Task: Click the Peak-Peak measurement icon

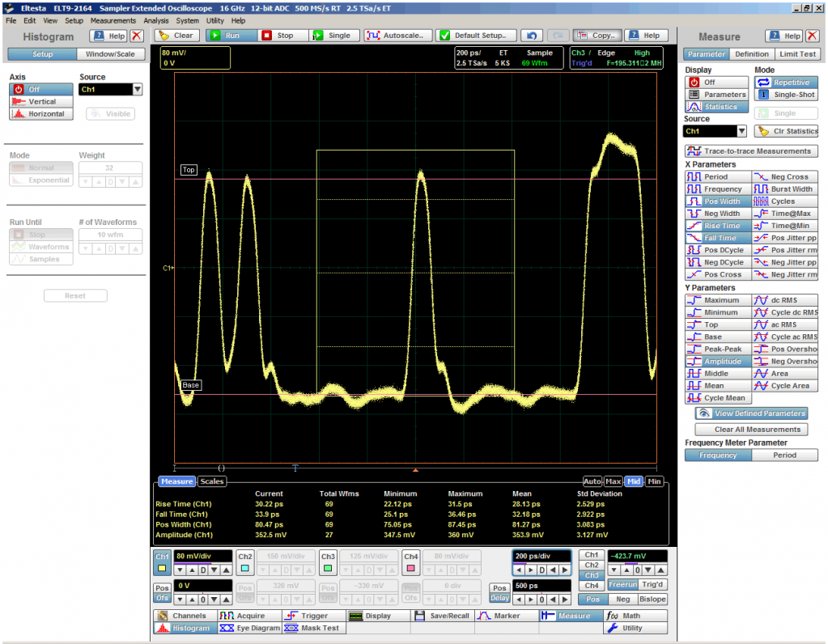Action: click(x=694, y=350)
